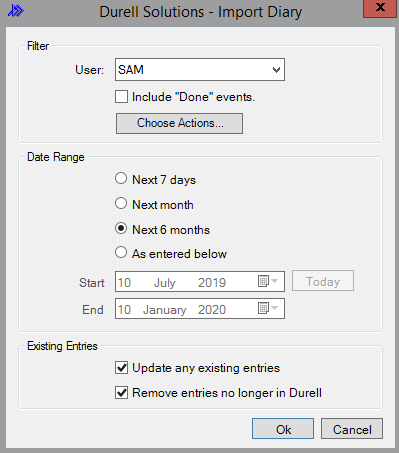Uncheck Update any existing entries
Screen dimensions: 399x453
tap(121, 368)
